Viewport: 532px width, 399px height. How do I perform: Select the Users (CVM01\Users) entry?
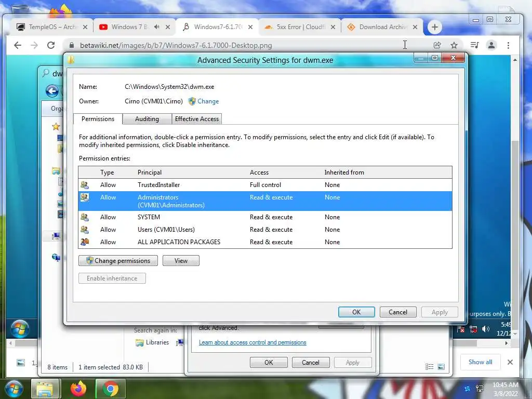265,230
